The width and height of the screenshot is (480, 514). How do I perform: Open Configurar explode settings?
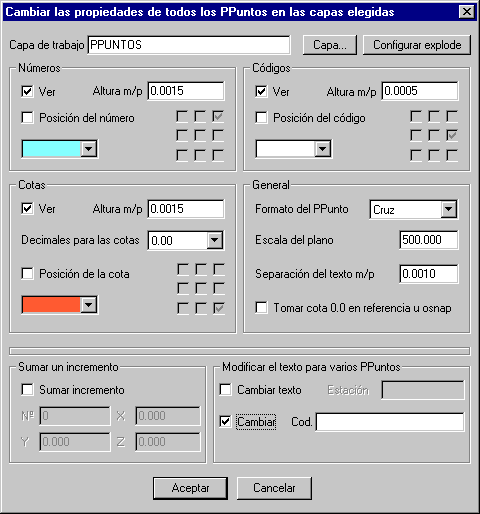(417, 45)
